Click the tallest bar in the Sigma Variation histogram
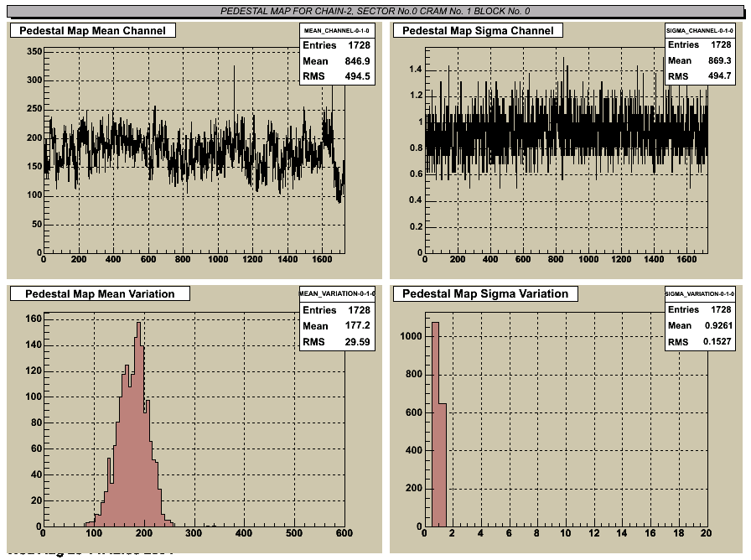751x560 pixels. pyautogui.click(x=435, y=424)
